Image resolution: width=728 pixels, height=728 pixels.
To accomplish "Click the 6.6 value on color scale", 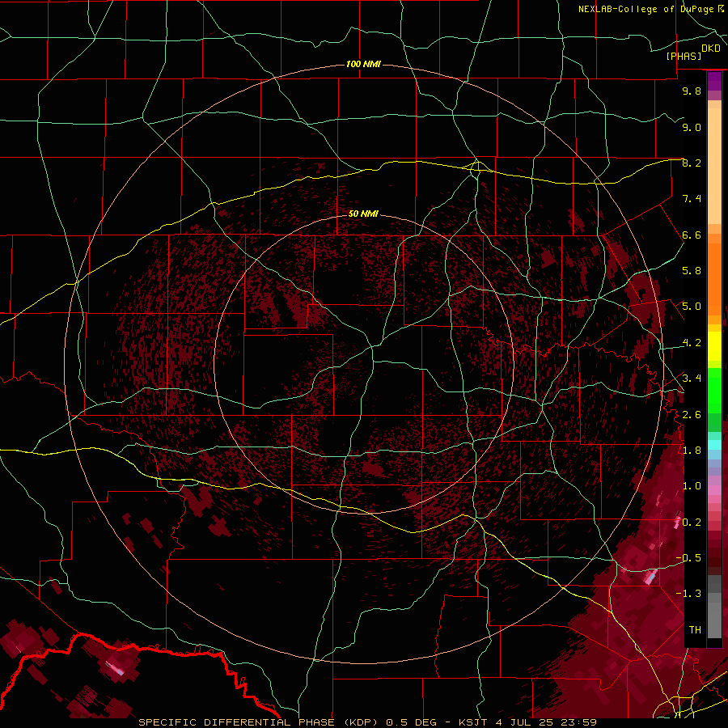I will pos(692,235).
